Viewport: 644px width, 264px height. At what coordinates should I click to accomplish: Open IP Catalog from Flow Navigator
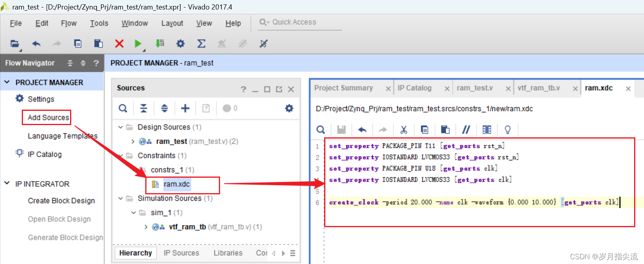[x=45, y=154]
